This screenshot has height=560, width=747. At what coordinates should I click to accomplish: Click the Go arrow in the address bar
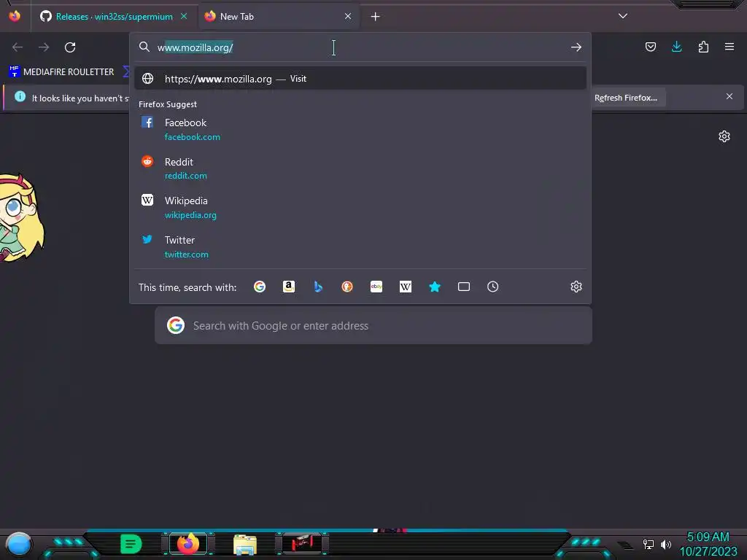pyautogui.click(x=576, y=47)
